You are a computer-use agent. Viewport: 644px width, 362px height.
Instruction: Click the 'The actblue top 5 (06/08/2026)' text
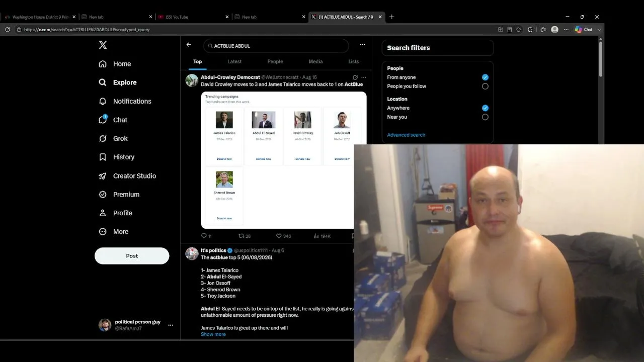point(236,257)
